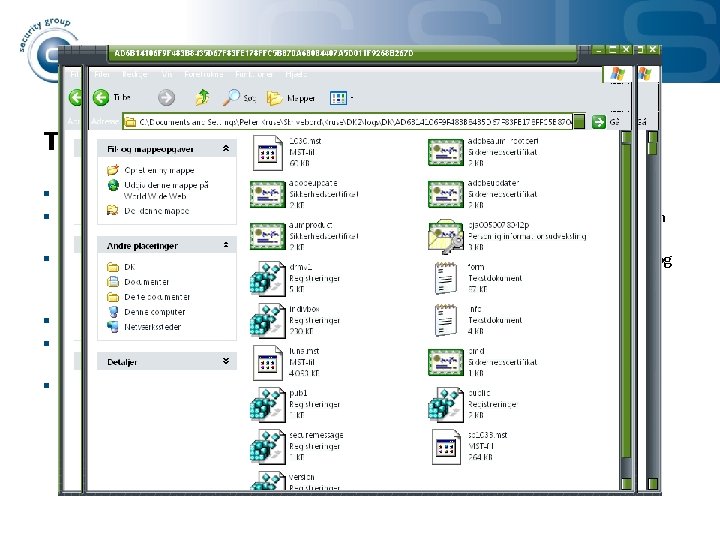Click the Views grid toolbar icon

pyautogui.click(x=338, y=98)
